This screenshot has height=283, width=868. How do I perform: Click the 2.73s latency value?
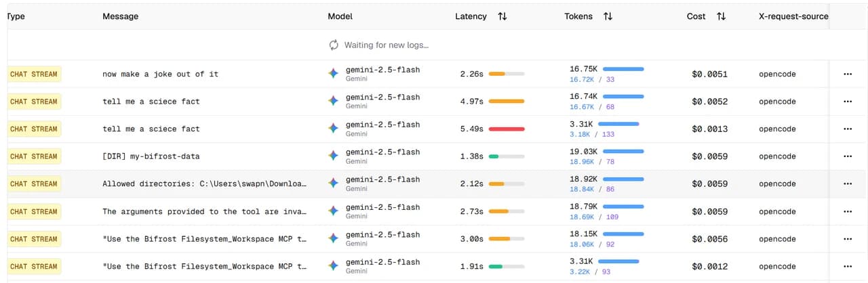(471, 211)
